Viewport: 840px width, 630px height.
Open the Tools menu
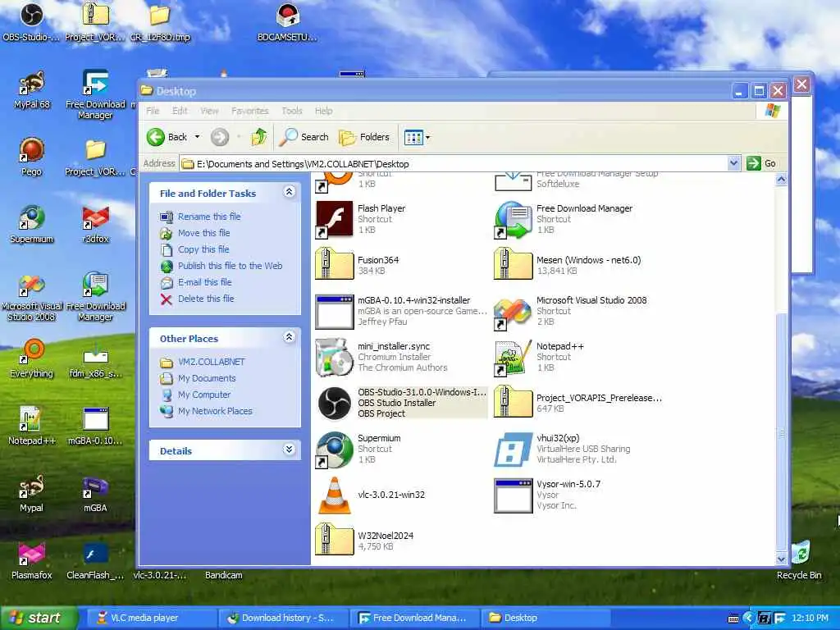292,111
